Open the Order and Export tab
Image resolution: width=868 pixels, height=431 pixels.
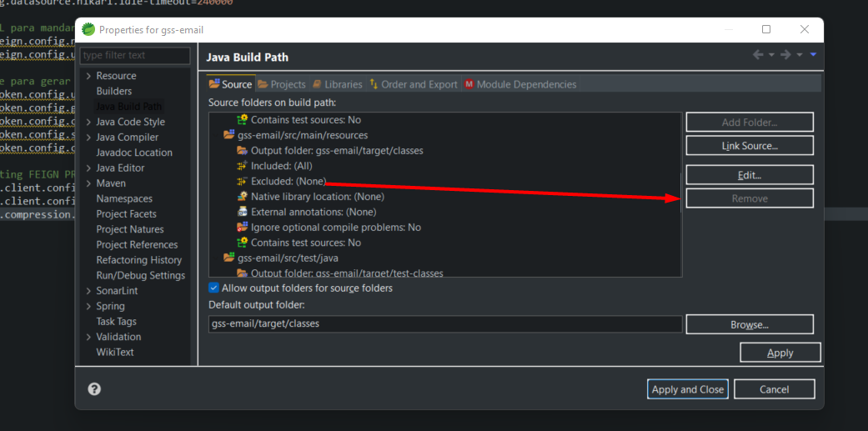(414, 84)
